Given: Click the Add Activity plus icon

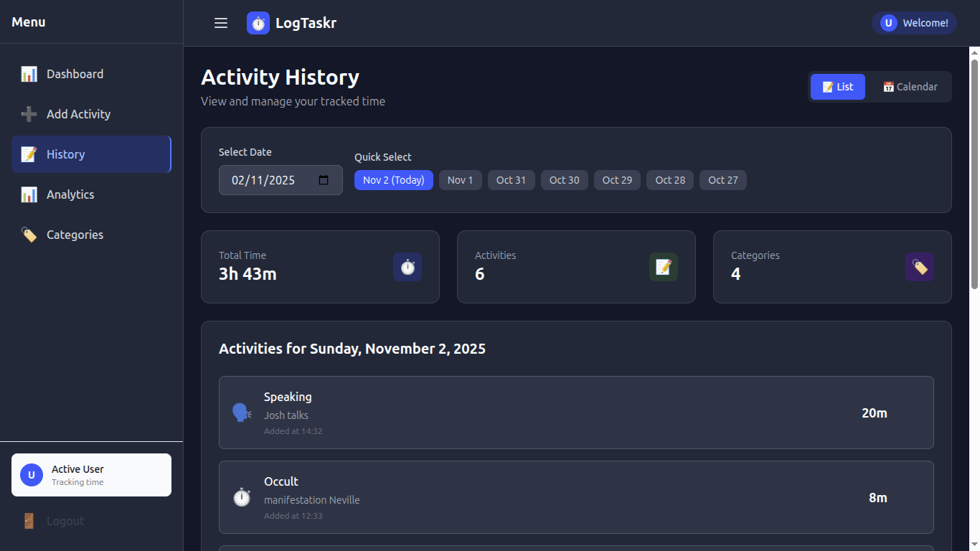Looking at the screenshot, I should [29, 114].
